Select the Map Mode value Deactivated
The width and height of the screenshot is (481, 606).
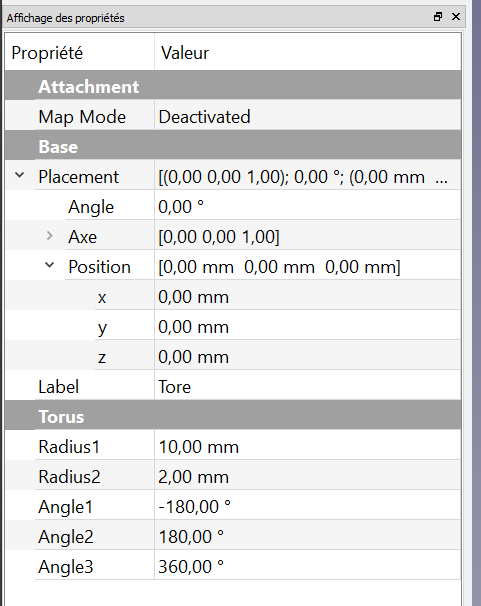point(308,117)
